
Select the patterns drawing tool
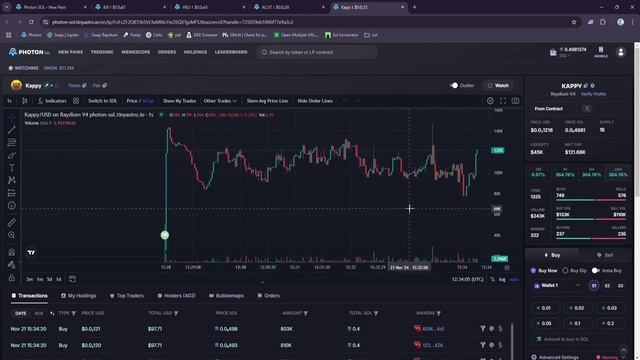click(11, 180)
